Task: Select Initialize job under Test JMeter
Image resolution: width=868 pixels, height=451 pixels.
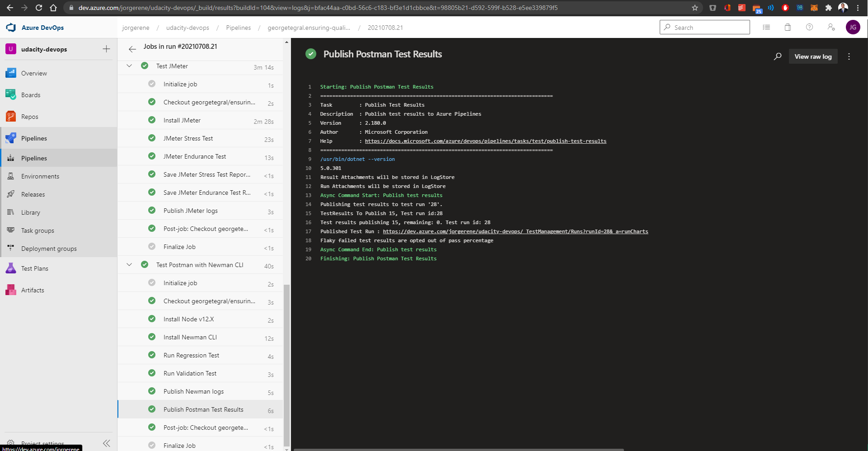Action: 201,84
